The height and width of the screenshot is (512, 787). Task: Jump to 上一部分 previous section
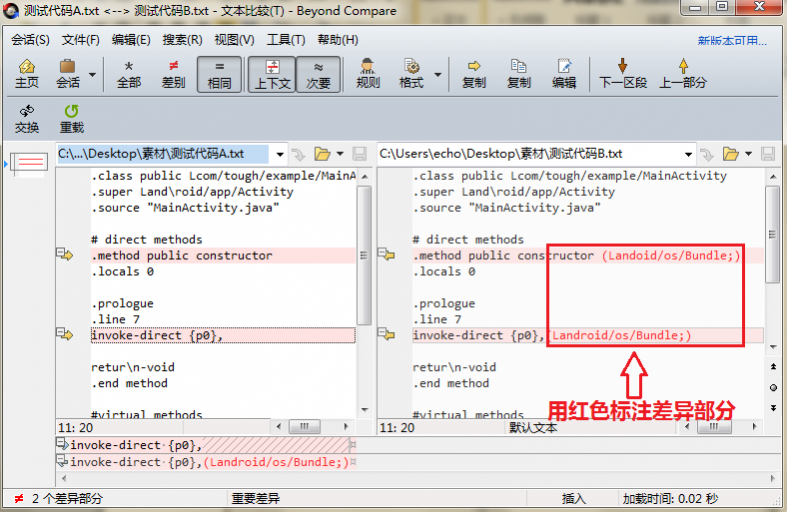[683, 73]
